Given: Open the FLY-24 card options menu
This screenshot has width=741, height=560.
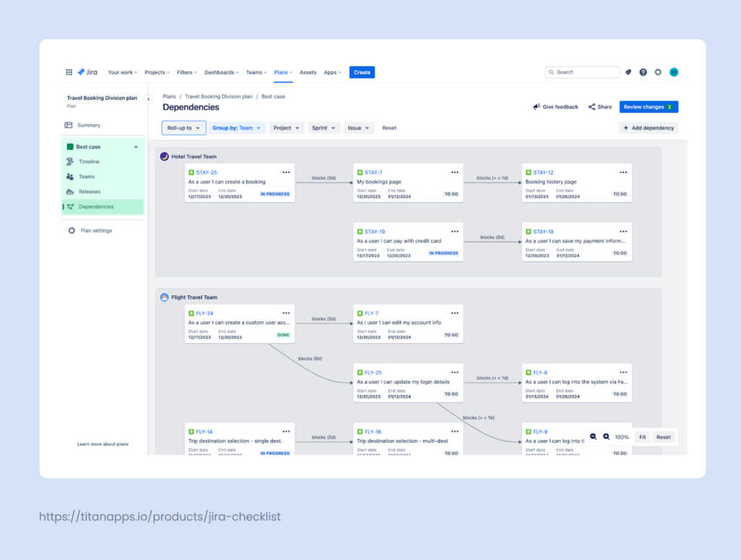Looking at the screenshot, I should point(286,313).
